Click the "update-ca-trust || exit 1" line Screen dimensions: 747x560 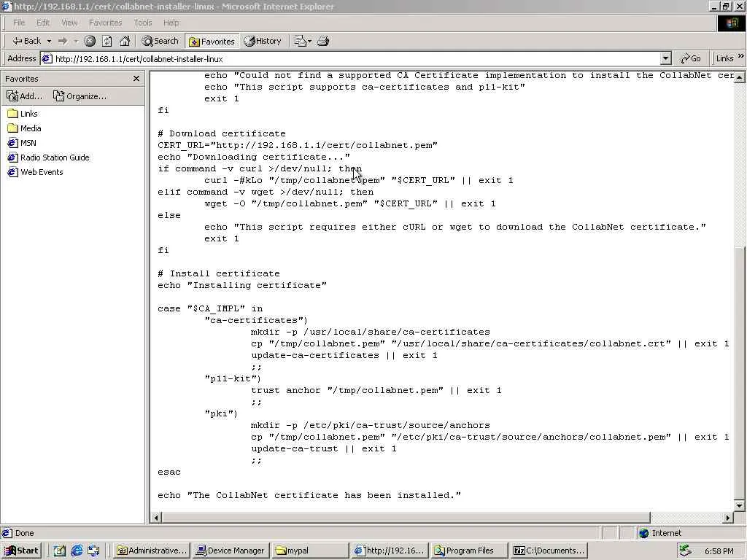pyautogui.click(x=323, y=448)
